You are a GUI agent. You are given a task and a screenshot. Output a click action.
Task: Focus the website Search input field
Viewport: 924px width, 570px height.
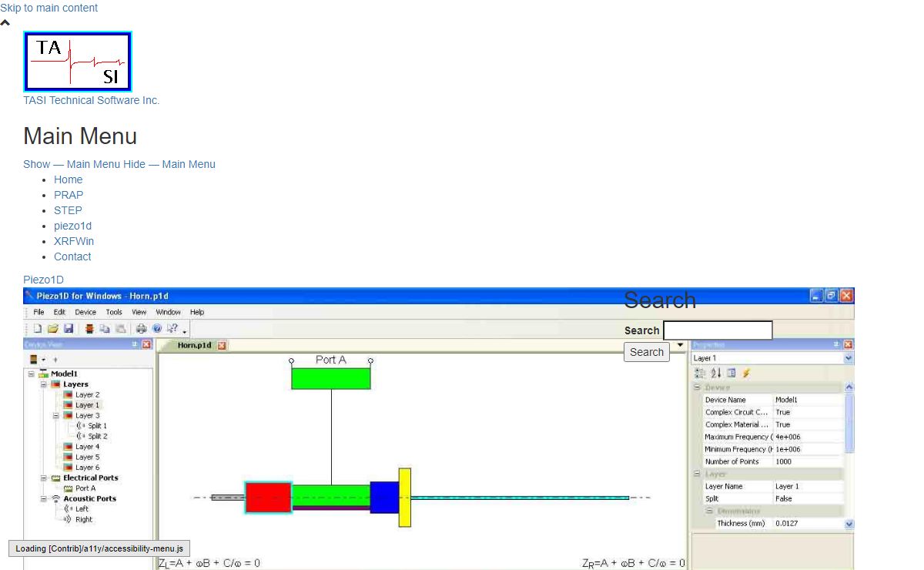[718, 330]
